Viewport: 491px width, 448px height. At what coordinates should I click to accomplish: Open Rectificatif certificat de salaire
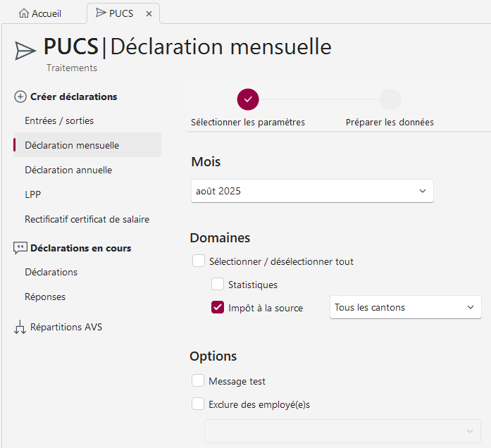pos(87,219)
